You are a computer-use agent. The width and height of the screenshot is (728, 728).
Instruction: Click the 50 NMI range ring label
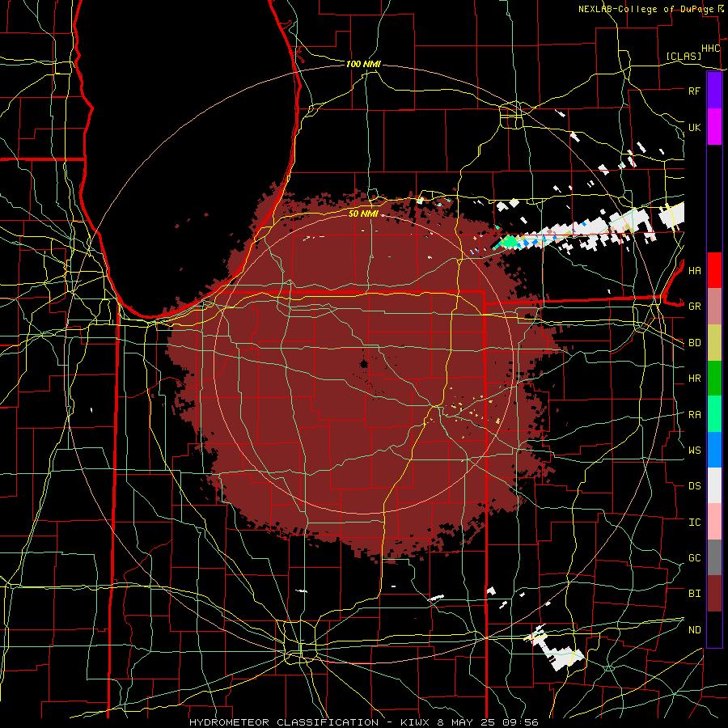click(363, 214)
